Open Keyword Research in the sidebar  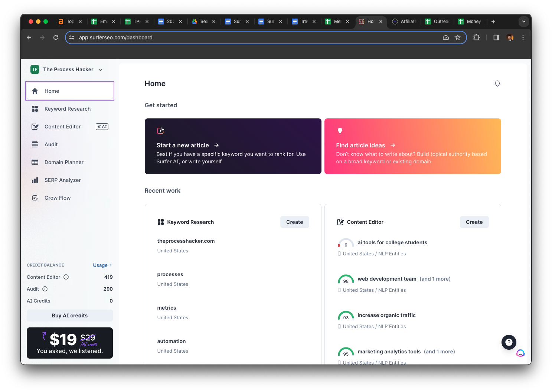tap(70, 109)
